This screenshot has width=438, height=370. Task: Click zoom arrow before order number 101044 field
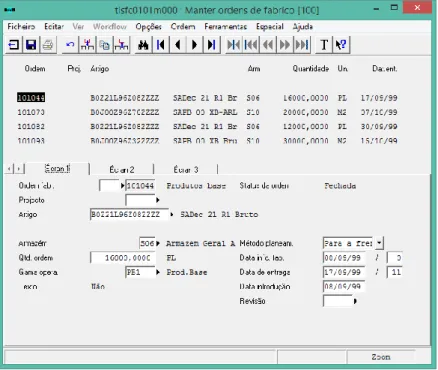pos(122,186)
